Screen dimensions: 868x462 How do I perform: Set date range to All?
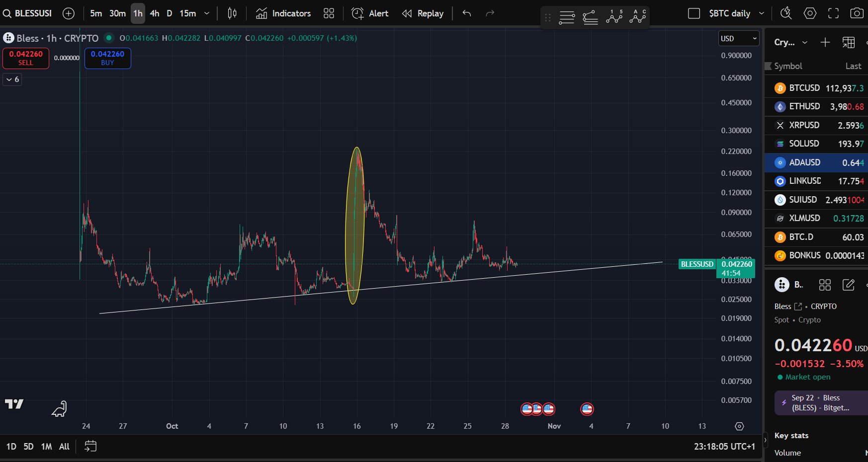click(64, 447)
